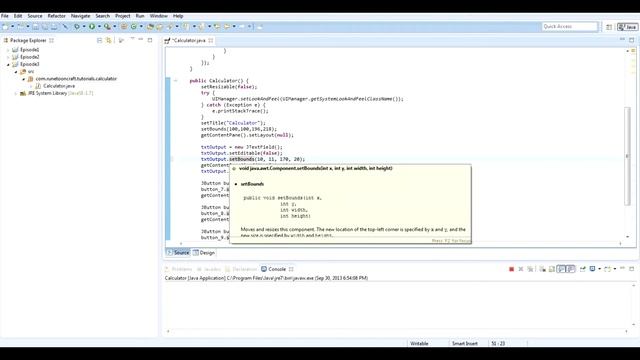640x360 pixels.
Task: Open the Problems view tab
Action: pos(178,269)
